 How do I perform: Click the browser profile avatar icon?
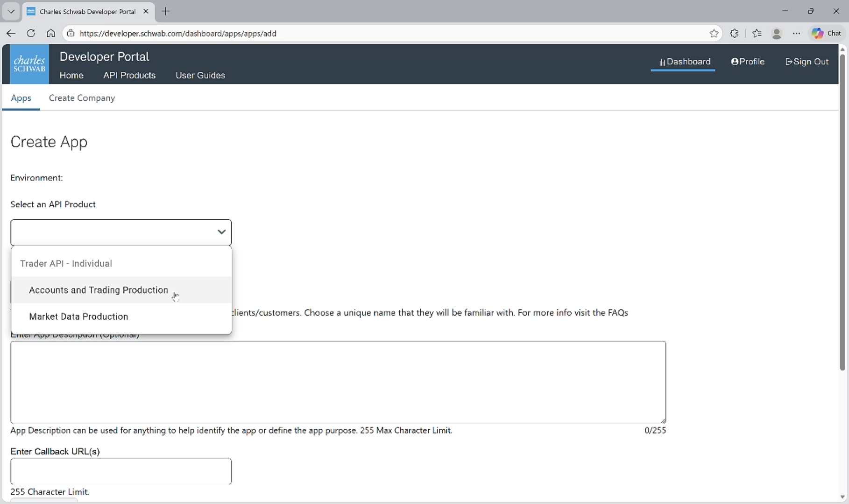777,33
